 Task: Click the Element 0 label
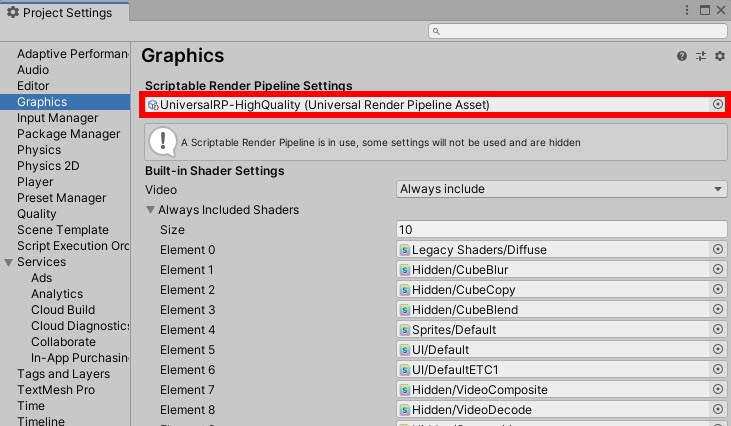(x=187, y=250)
